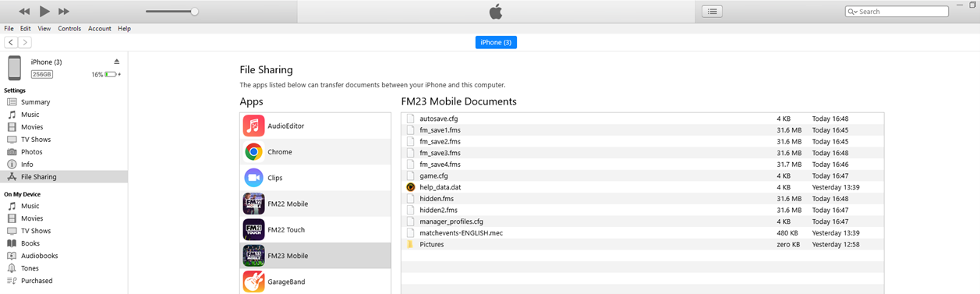Select the autosave.cfg file
Image resolution: width=980 pixels, height=294 pixels.
tap(642, 119)
